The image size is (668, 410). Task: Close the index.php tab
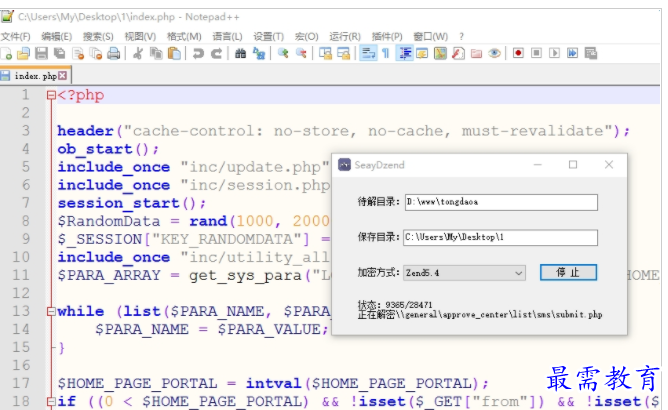coord(63,75)
